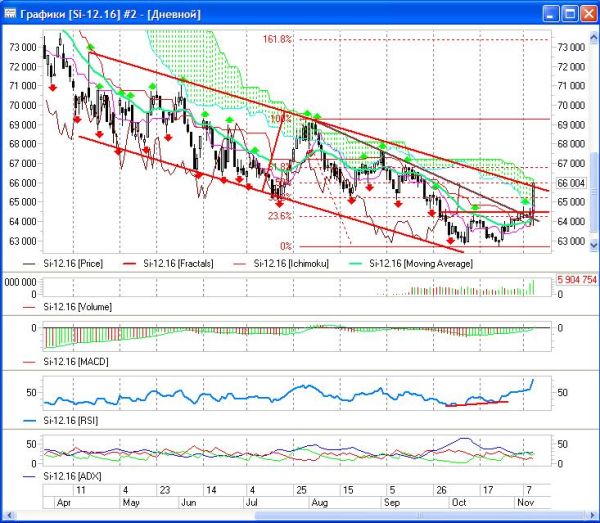Click the Apr month label on time axis
Image resolution: width=600 pixels, height=523 pixels.
click(x=64, y=502)
